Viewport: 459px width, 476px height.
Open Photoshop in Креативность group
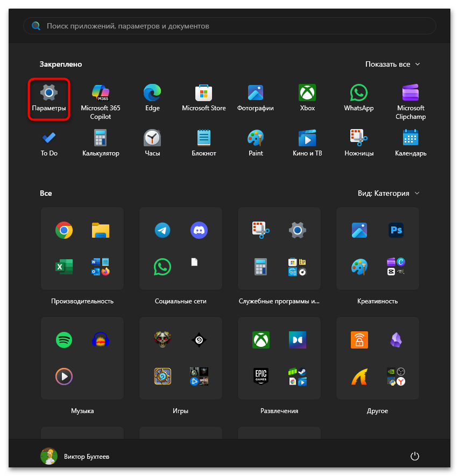click(396, 230)
